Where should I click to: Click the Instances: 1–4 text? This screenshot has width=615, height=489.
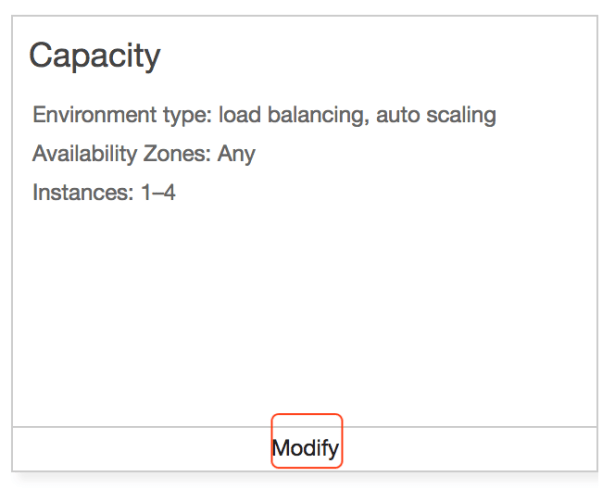pyautogui.click(x=104, y=192)
